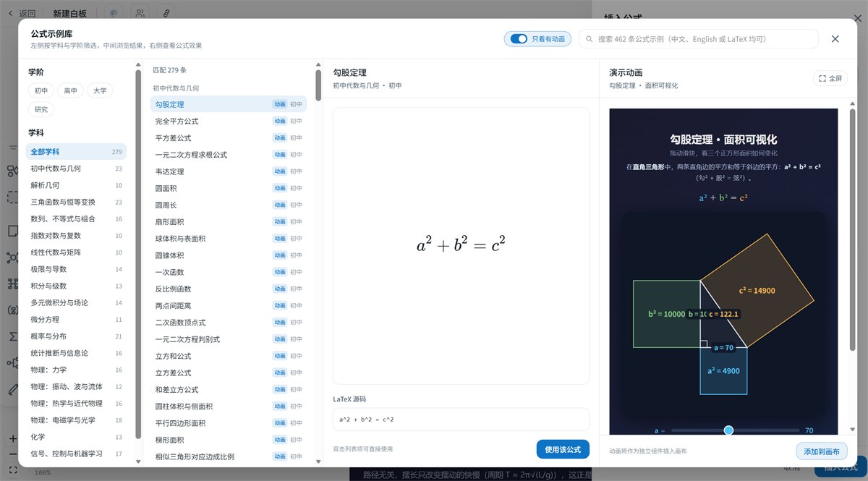Select 解析几何 subject filter
Viewport: 868px width, 481px height.
tap(76, 185)
